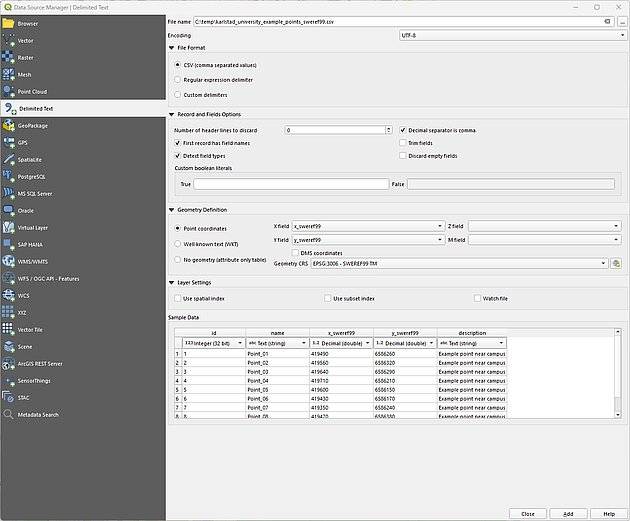
Task: Open the Metadata Search icon
Action: (x=8, y=414)
